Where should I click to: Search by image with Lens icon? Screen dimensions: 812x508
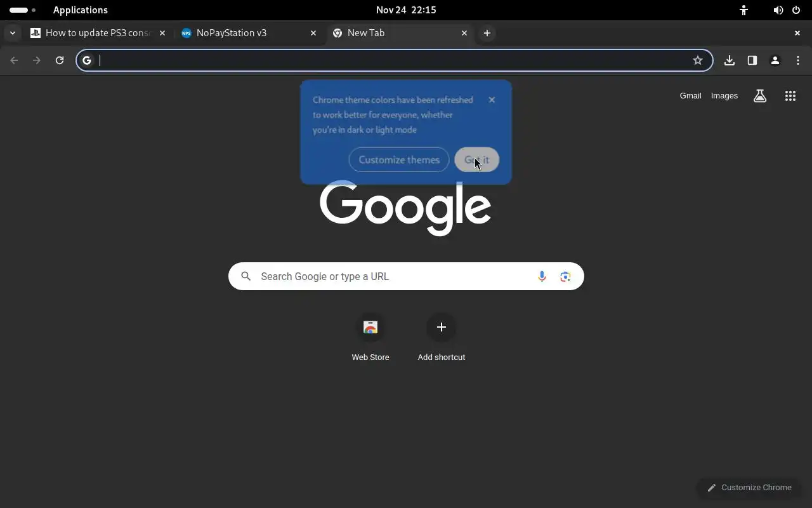565,276
